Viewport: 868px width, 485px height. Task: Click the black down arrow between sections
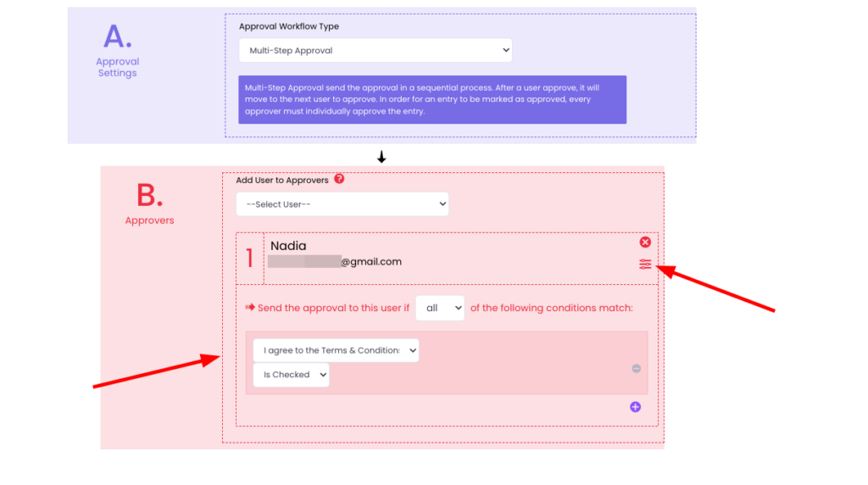(x=381, y=157)
